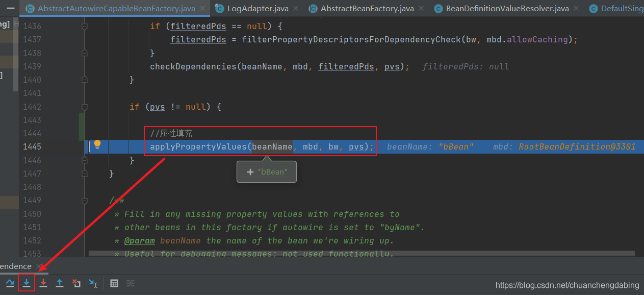
Task: Click the '//属性填充' comment line
Action: (171, 133)
